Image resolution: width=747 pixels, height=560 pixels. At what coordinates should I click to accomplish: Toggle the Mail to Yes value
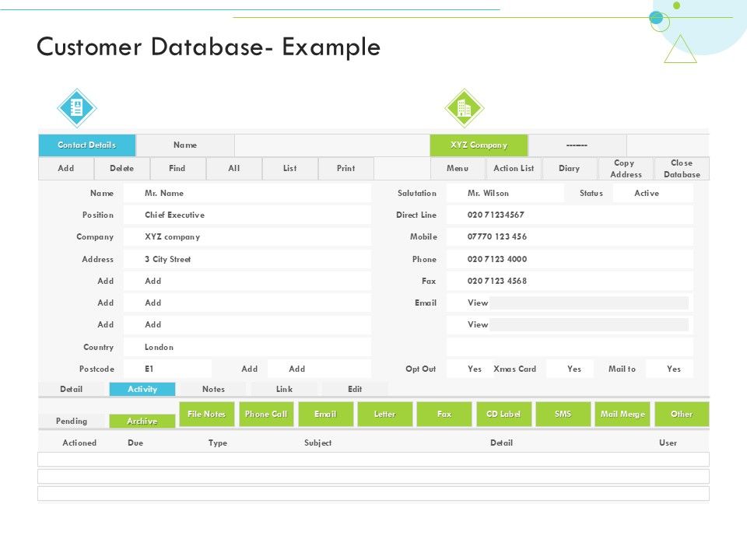673,369
